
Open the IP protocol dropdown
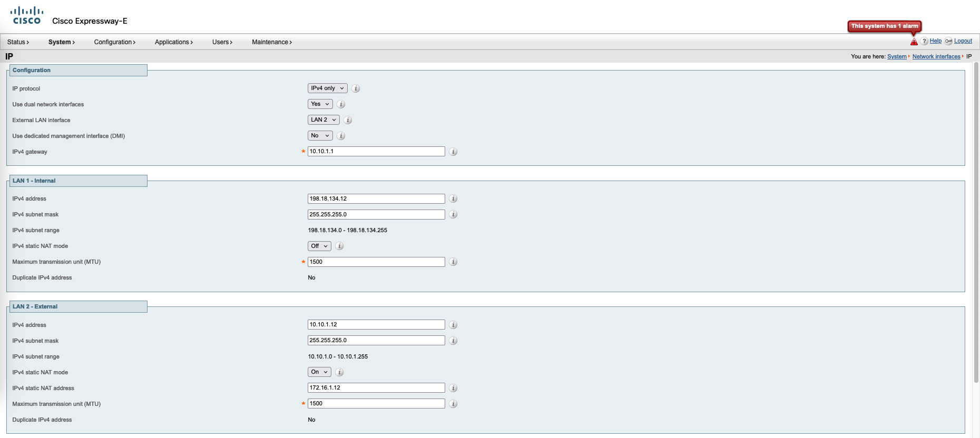click(327, 88)
